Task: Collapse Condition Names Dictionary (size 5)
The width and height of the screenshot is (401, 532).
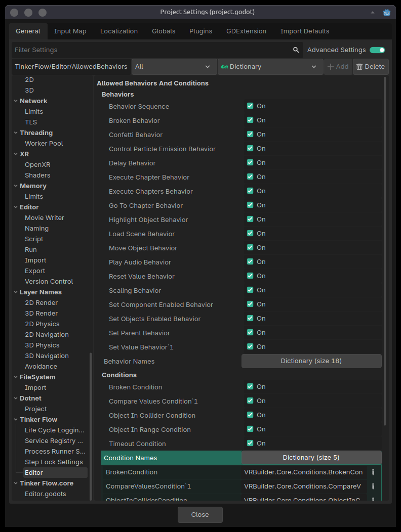Action: [x=311, y=457]
